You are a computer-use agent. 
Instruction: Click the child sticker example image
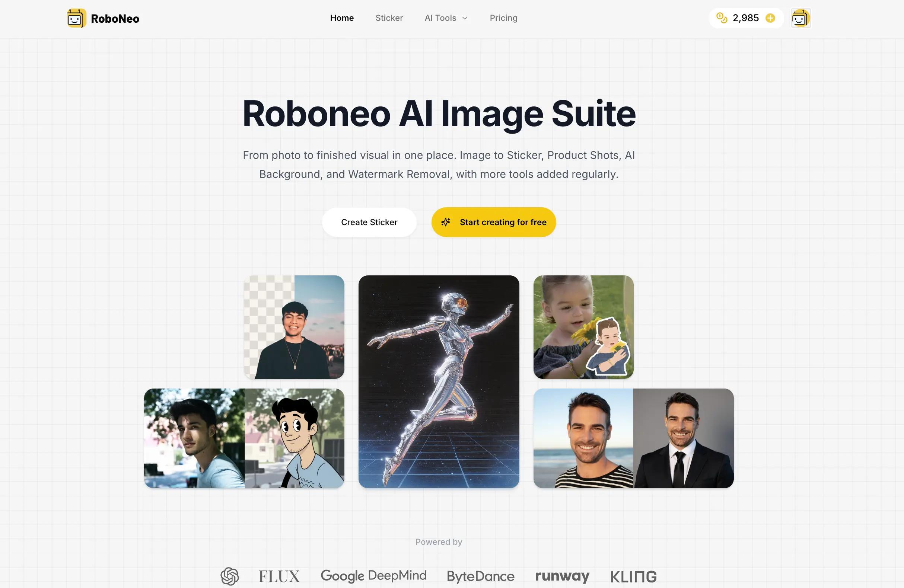(583, 327)
